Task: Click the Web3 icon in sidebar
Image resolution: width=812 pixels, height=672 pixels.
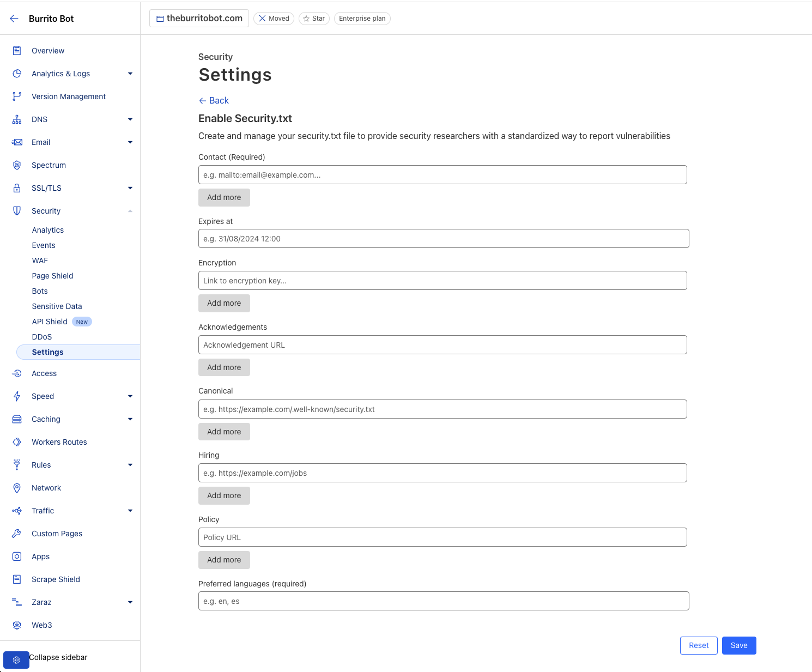Action: 17,625
